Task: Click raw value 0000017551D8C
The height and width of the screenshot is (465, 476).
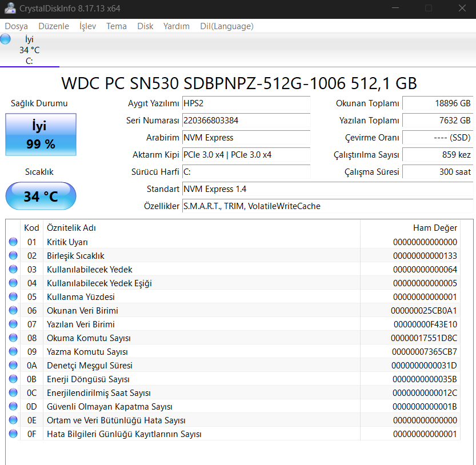Action: (424, 338)
